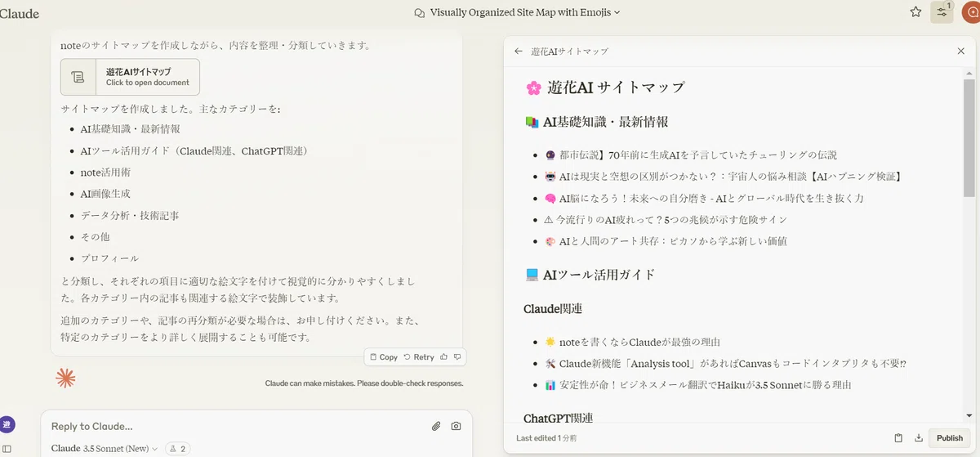Attach a file with paperclip icon

[436, 426]
